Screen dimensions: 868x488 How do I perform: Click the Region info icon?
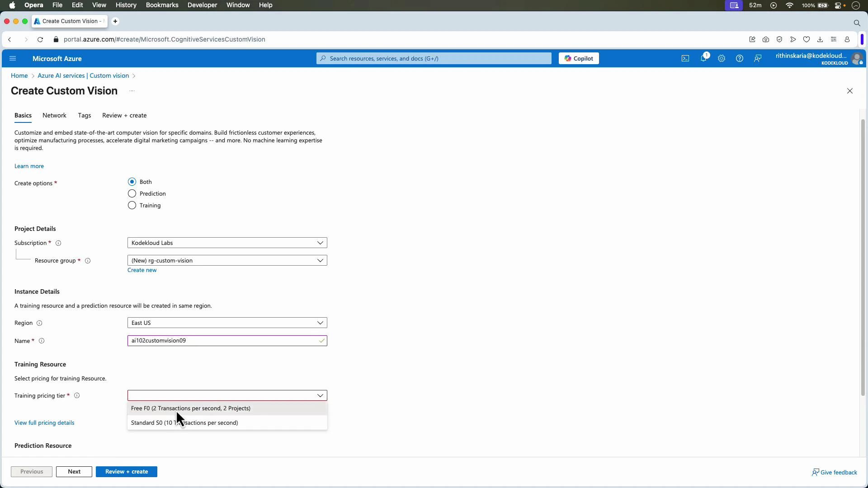[x=39, y=323]
